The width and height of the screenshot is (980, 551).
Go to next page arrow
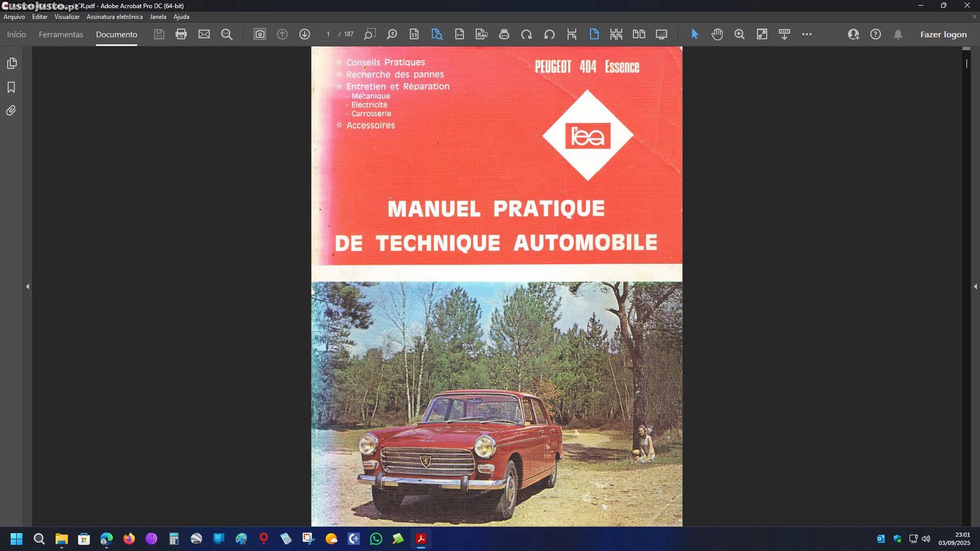[304, 34]
